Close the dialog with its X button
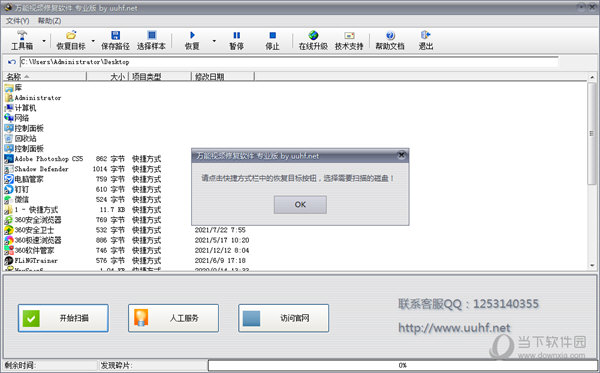The width and height of the screenshot is (600, 373). (401, 155)
